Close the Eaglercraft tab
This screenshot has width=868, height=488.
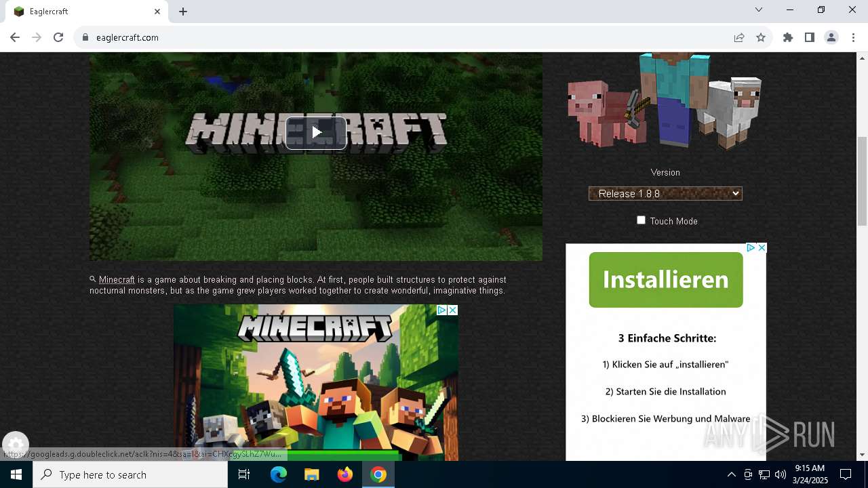click(x=157, y=12)
